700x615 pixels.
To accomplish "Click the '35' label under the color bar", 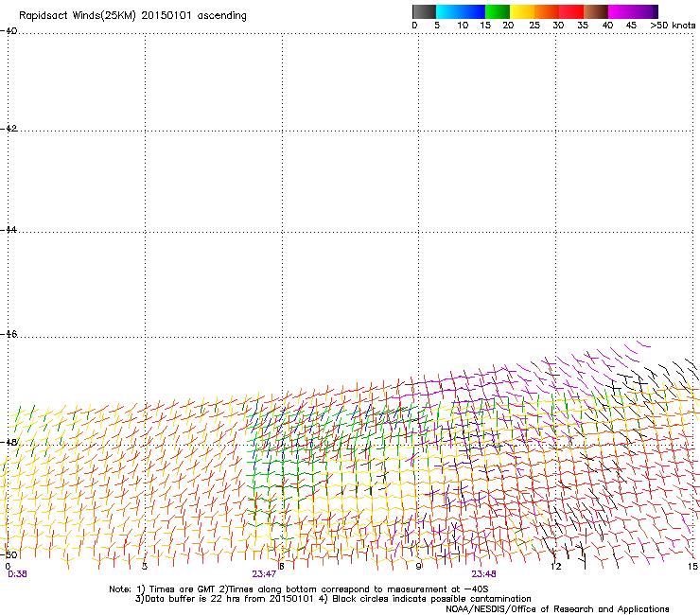I will [x=583, y=26].
